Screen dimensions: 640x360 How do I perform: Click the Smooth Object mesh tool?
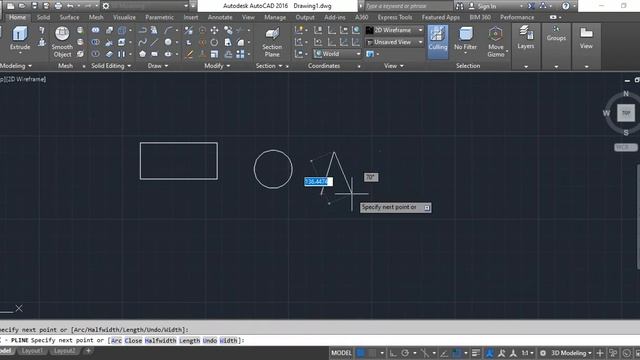[x=62, y=42]
